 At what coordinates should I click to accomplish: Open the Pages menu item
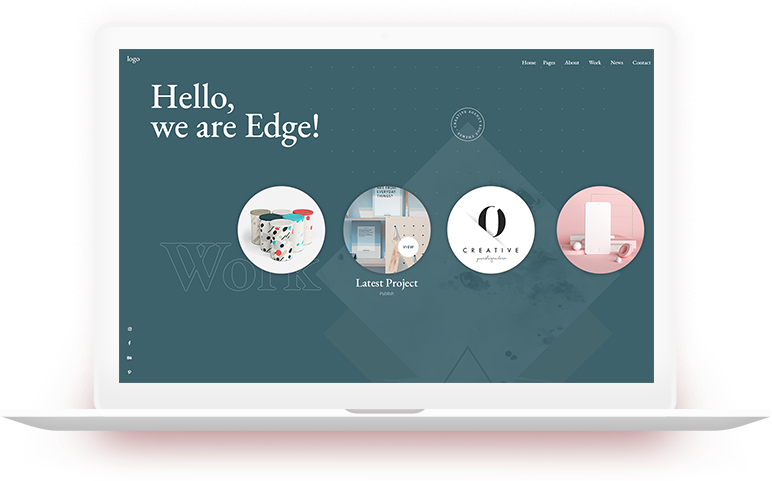point(549,63)
